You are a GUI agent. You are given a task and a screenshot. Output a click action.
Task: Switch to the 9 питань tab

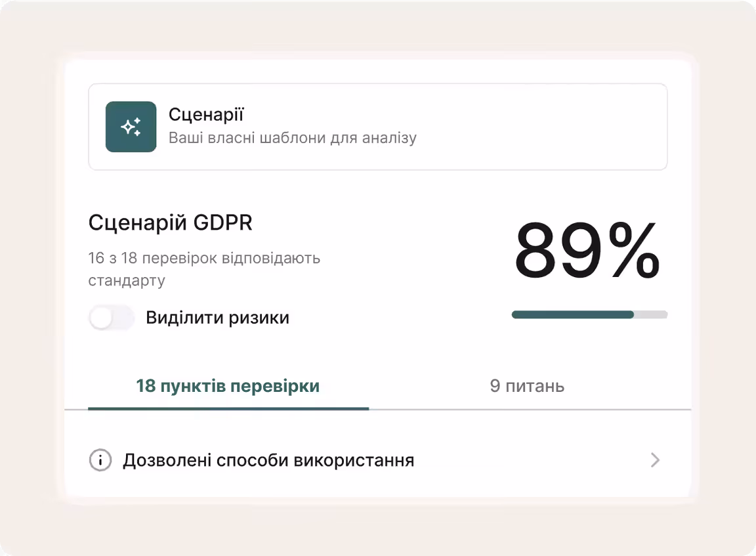[528, 387]
